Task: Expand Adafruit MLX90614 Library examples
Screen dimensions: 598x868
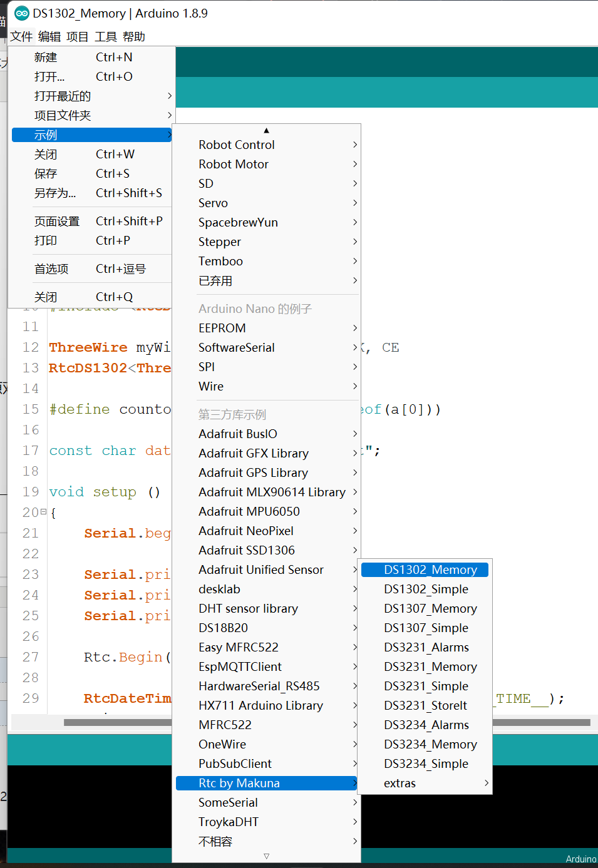Action: coord(266,492)
